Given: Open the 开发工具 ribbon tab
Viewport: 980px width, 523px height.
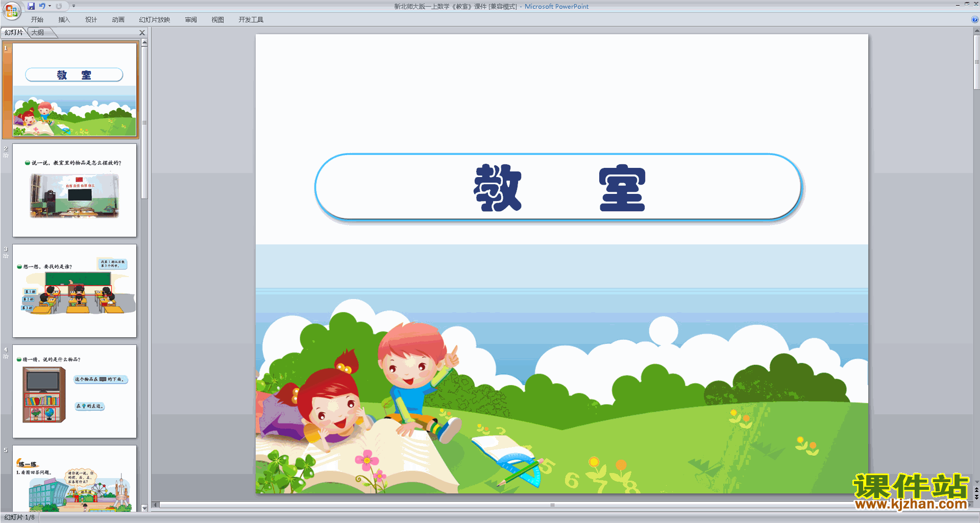Looking at the screenshot, I should 251,20.
